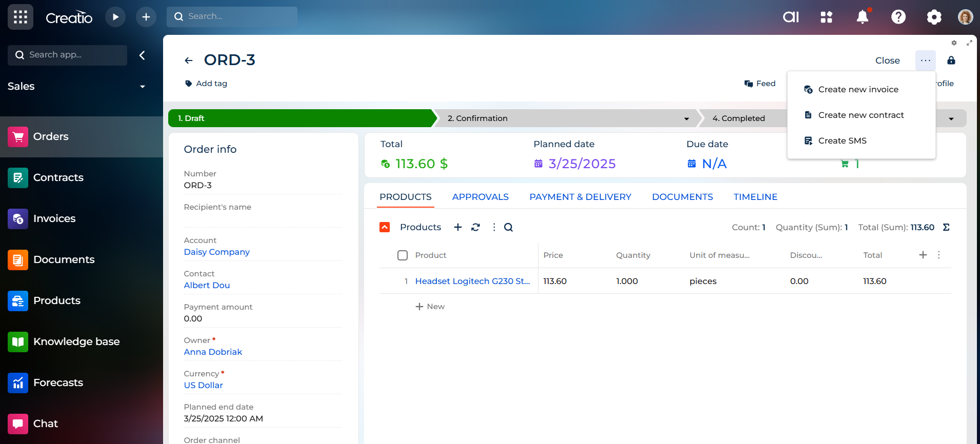This screenshot has height=444, width=980.
Task: Go back using the arrow beside ORD-3
Action: (189, 60)
